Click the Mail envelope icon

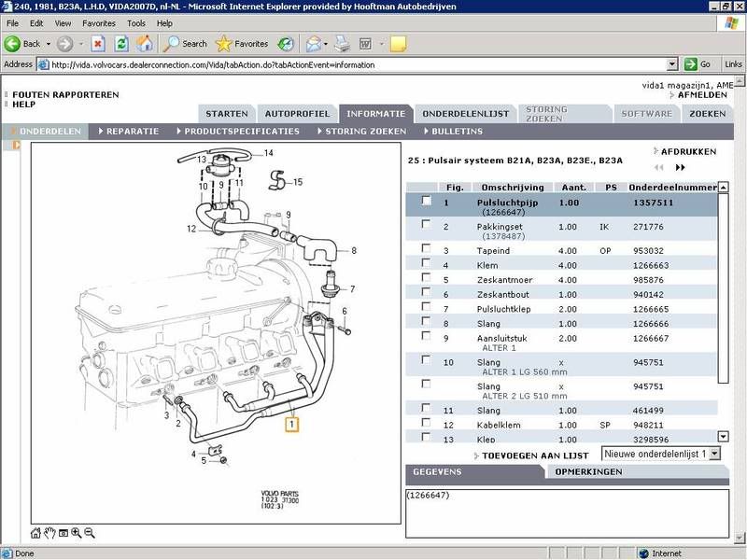point(313,44)
